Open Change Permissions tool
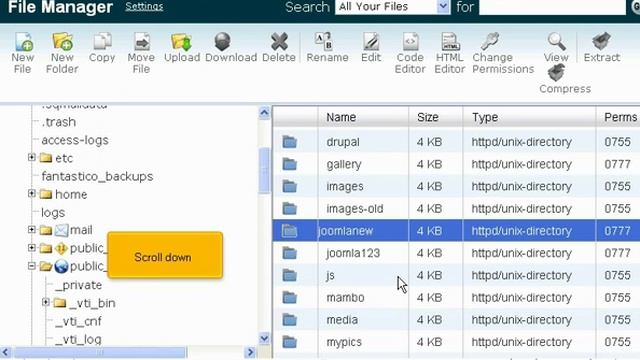The image size is (640, 360). pyautogui.click(x=490, y=42)
